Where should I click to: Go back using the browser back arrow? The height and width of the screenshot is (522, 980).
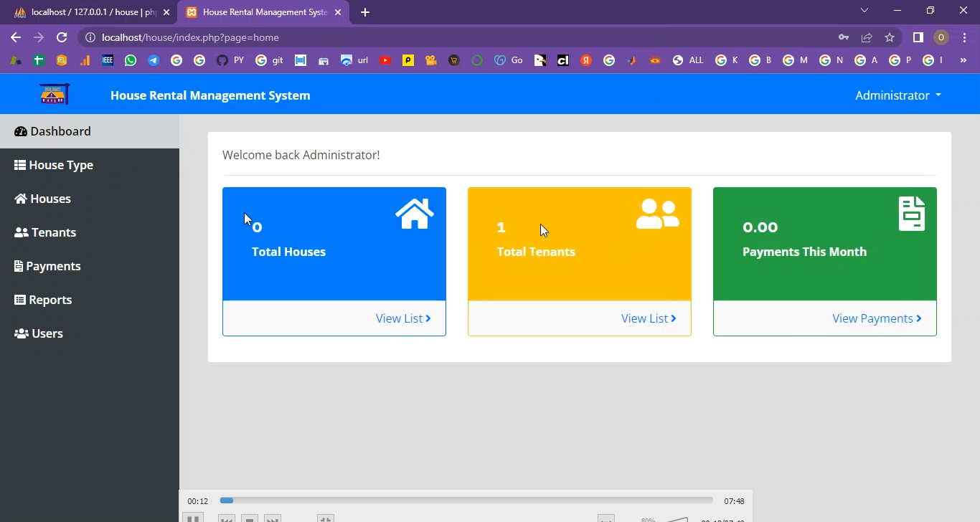point(16,37)
